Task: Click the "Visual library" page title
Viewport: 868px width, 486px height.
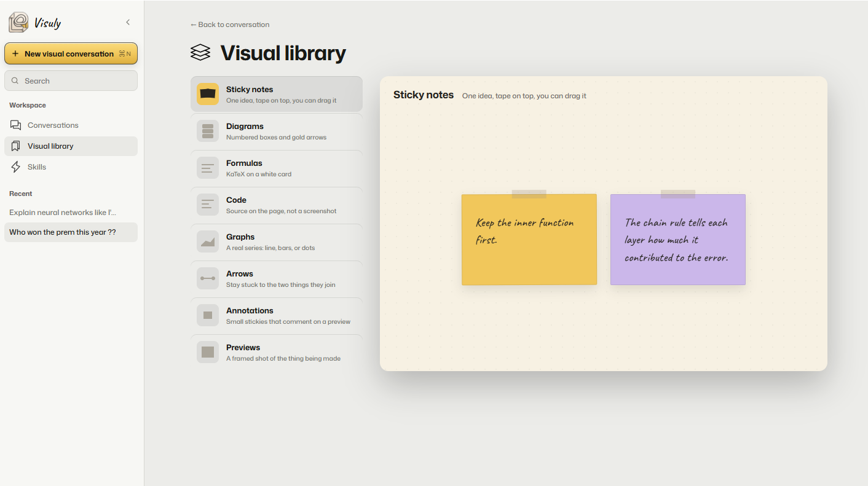Action: point(283,53)
